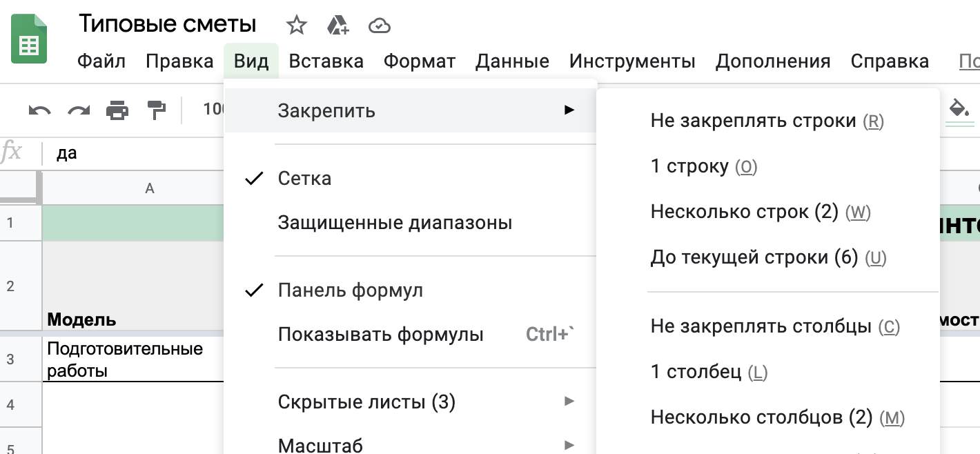Enable Показывать формулы option

[x=380, y=335]
